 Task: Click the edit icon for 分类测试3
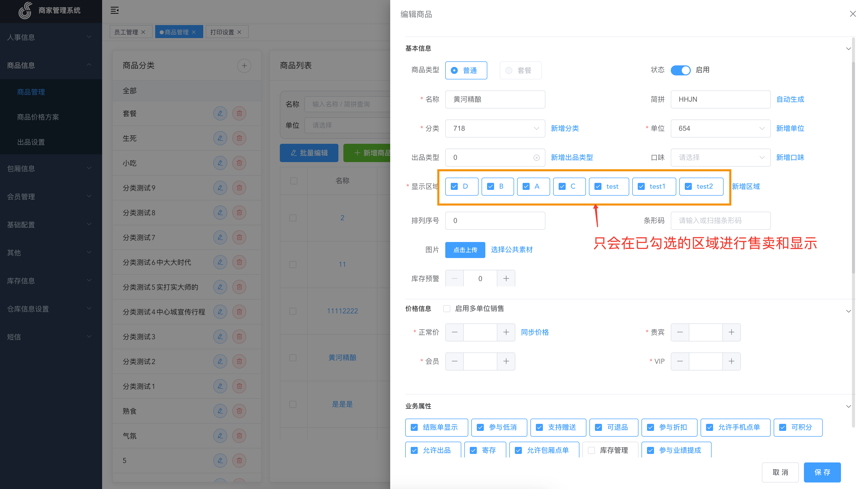click(220, 337)
